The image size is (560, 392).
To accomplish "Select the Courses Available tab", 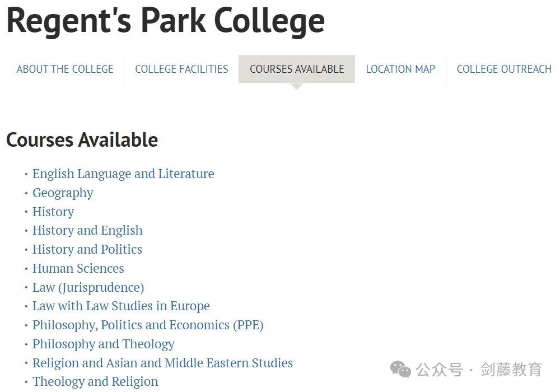I will [297, 69].
